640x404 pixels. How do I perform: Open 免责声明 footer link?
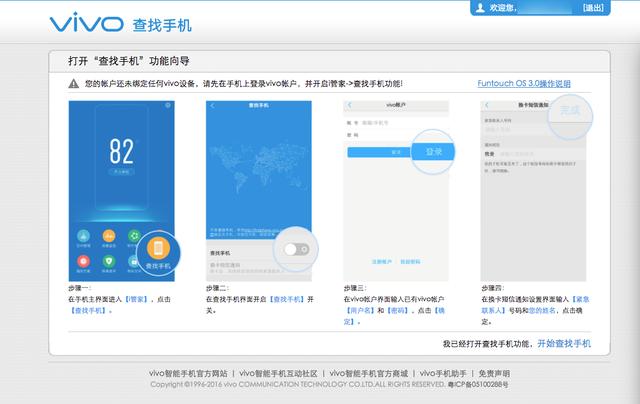click(494, 373)
